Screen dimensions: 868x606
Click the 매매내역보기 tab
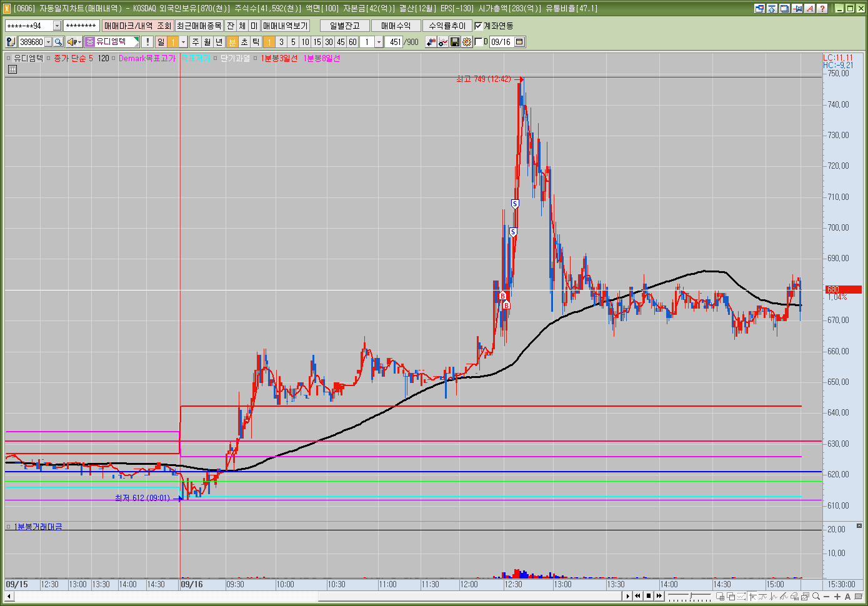point(286,26)
